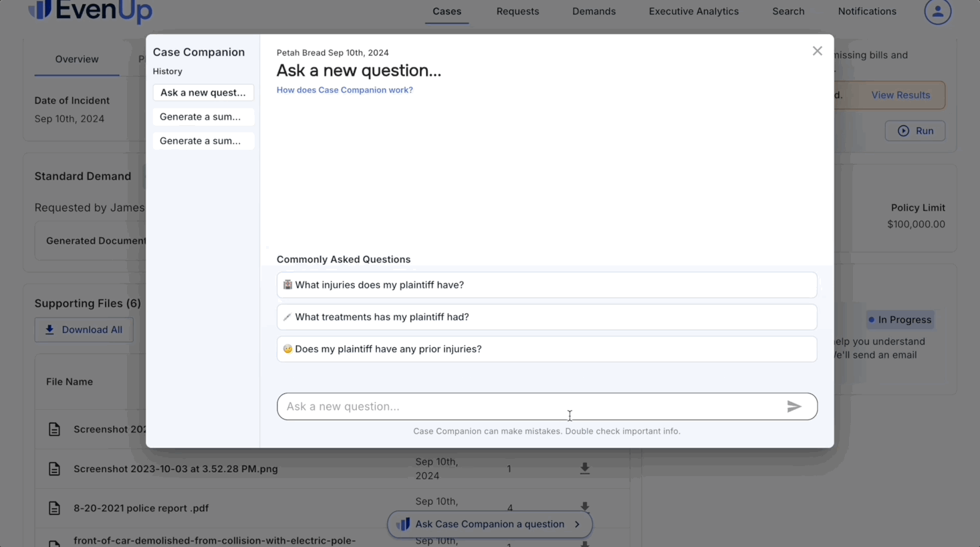Go to Executive Analytics
Viewport: 980px width, 547px height.
point(693,11)
